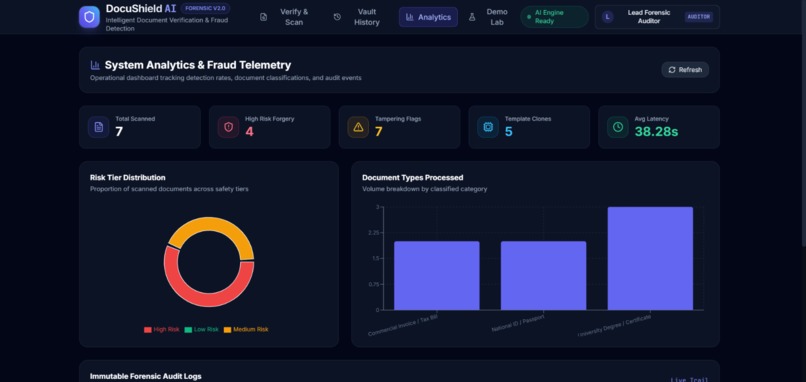Click the Analytics bar chart icon in navbar
This screenshot has height=382, width=806.
pyautogui.click(x=410, y=17)
